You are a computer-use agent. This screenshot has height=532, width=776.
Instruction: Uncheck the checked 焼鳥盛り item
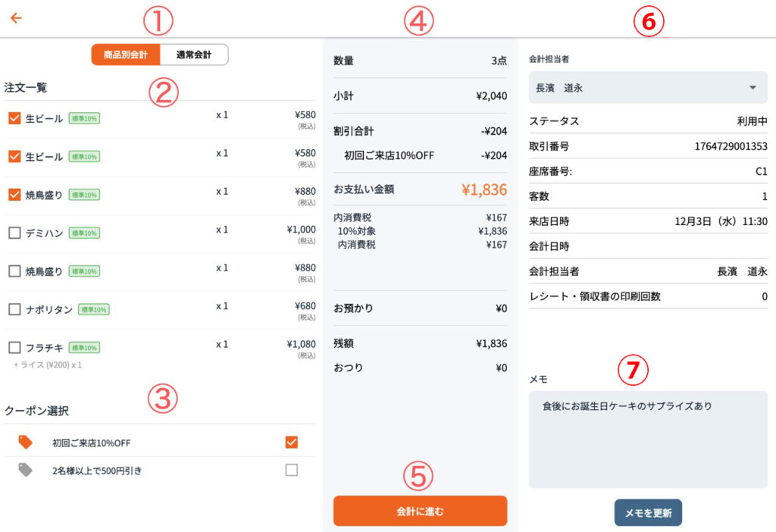coord(14,195)
